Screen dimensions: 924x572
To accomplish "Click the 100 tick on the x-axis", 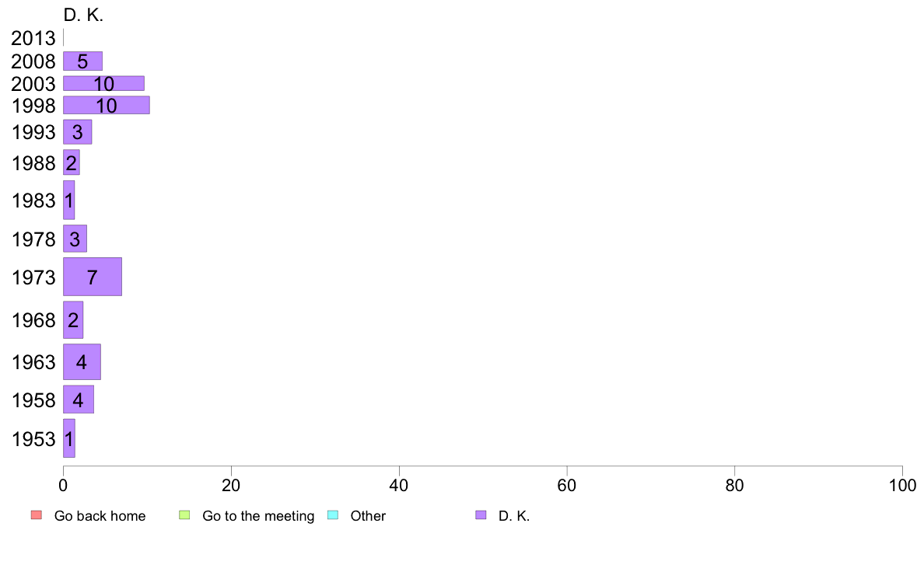I will [x=902, y=486].
